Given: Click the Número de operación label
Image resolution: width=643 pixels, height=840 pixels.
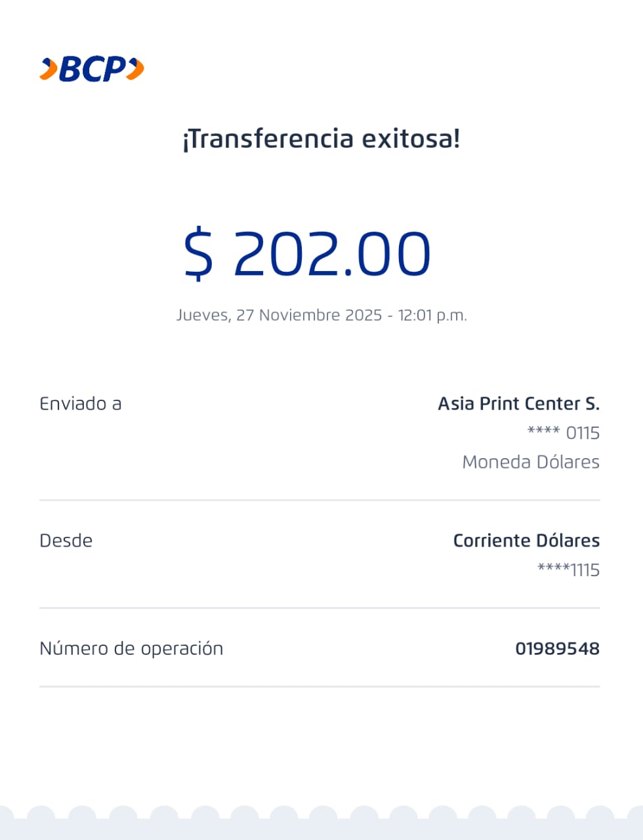Looking at the screenshot, I should [131, 648].
